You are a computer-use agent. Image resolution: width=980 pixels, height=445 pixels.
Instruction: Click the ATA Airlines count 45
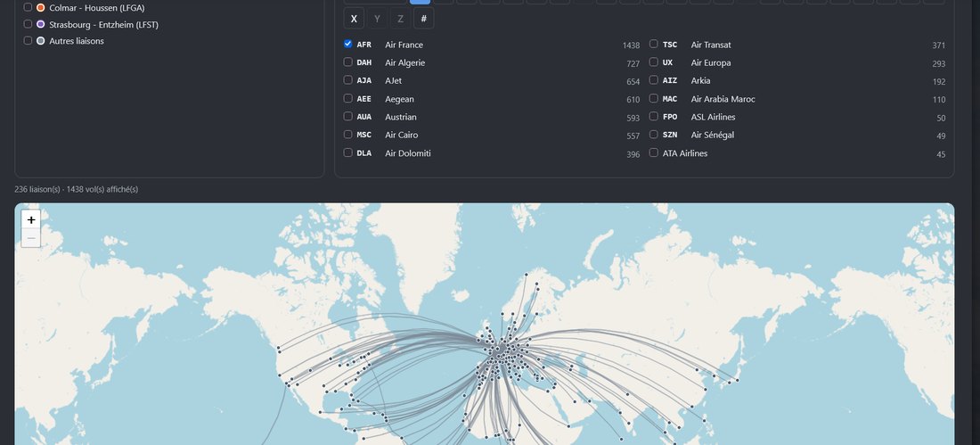[x=942, y=154]
